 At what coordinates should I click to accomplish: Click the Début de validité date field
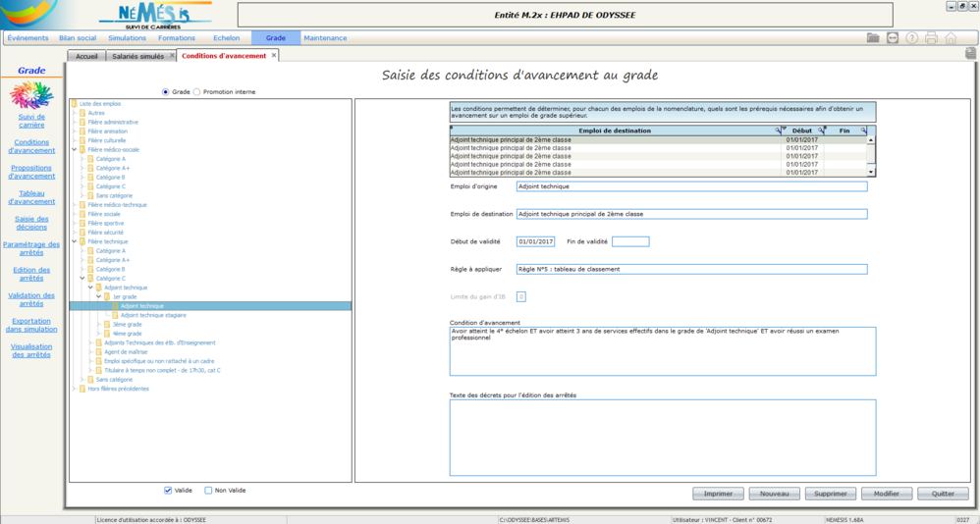(x=535, y=241)
